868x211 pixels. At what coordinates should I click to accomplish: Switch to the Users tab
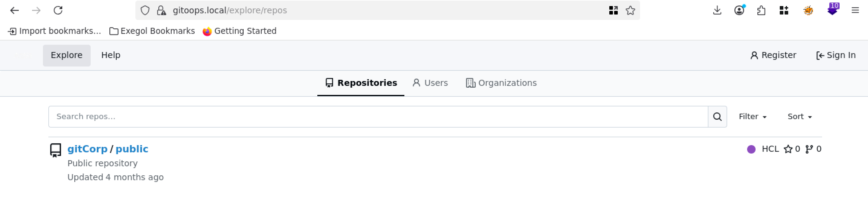click(x=430, y=83)
